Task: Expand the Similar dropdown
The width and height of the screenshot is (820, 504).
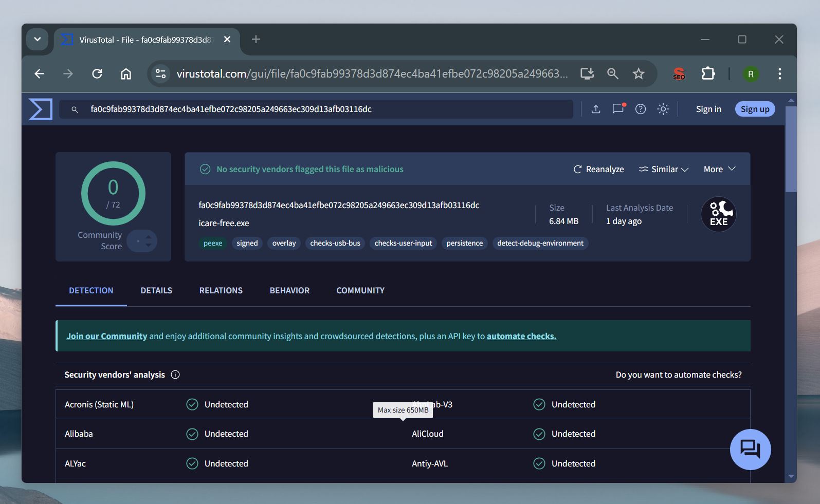Action: click(x=663, y=169)
